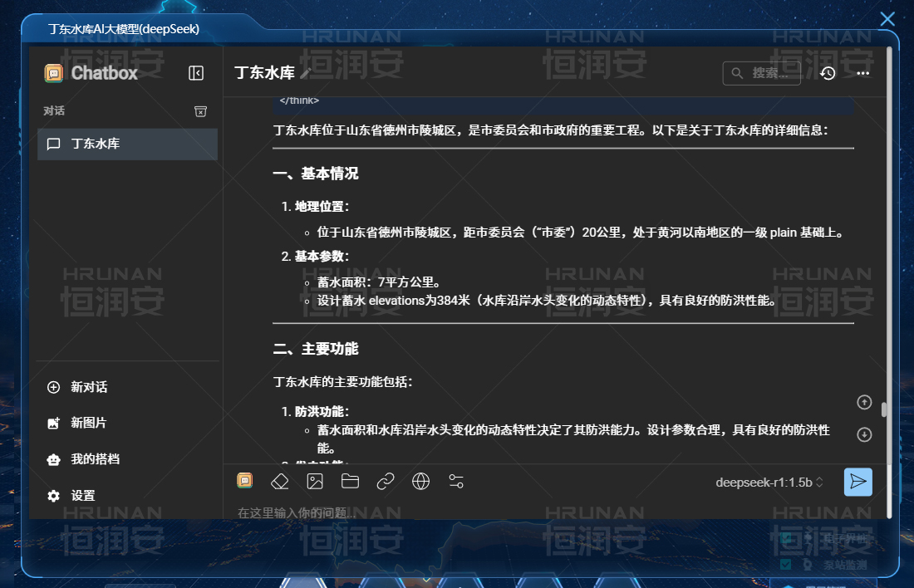Click the 设计蓄水 elevations为384米 bullet
914x588 pixels.
[547, 301]
